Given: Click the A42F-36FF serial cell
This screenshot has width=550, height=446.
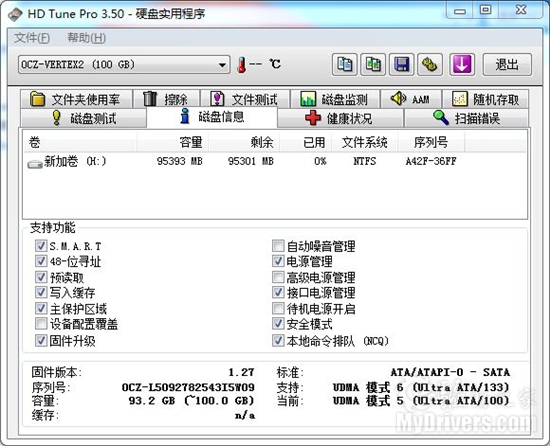Looking at the screenshot, I should pos(431,161).
